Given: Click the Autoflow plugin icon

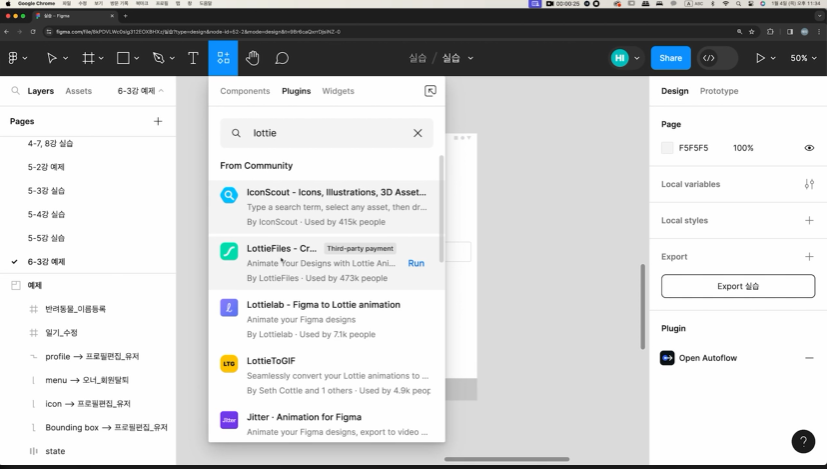Looking at the screenshot, I should 667,358.
